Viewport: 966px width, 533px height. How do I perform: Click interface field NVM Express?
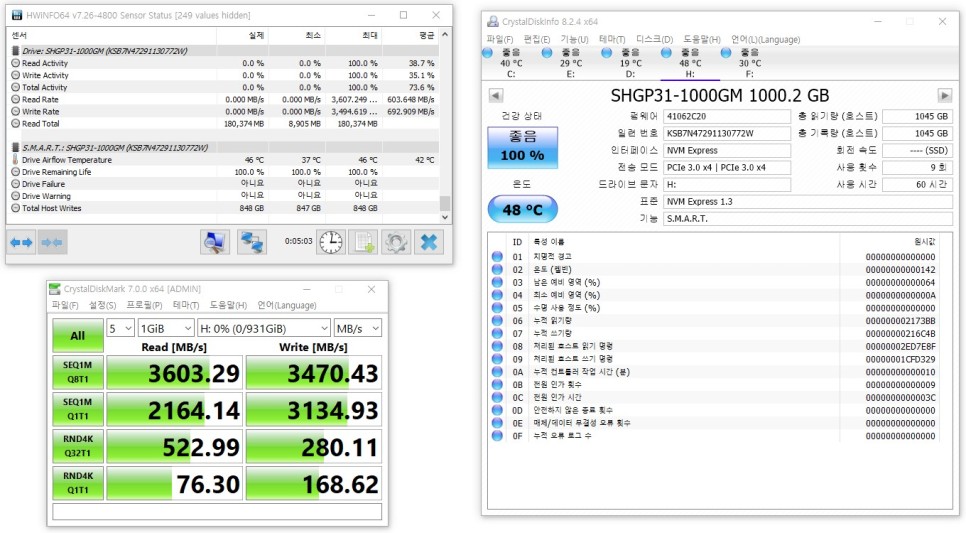(726, 150)
